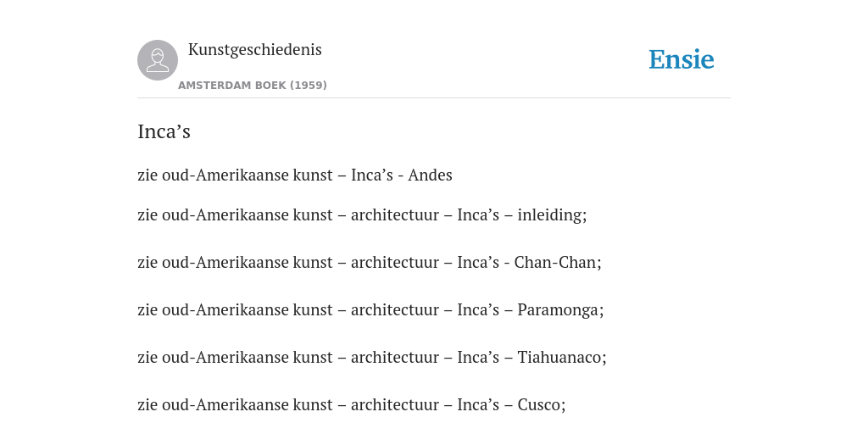Click 'architectuur' in the inleiding line
The width and height of the screenshot is (868, 434).
coord(395,214)
